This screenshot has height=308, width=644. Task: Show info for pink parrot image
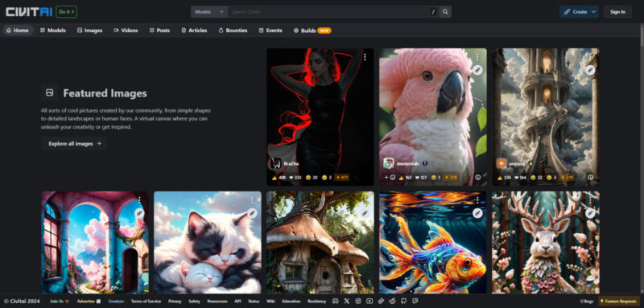477,177
